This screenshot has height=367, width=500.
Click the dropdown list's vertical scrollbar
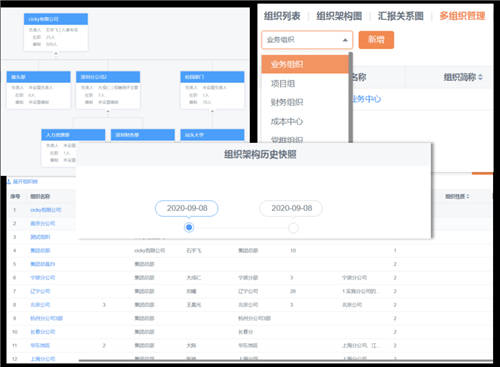pos(351,98)
